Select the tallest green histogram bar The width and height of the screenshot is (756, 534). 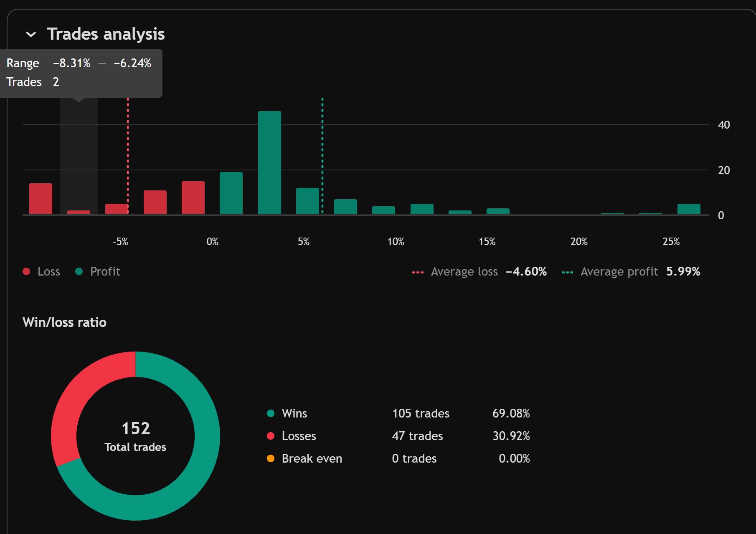coord(269,163)
